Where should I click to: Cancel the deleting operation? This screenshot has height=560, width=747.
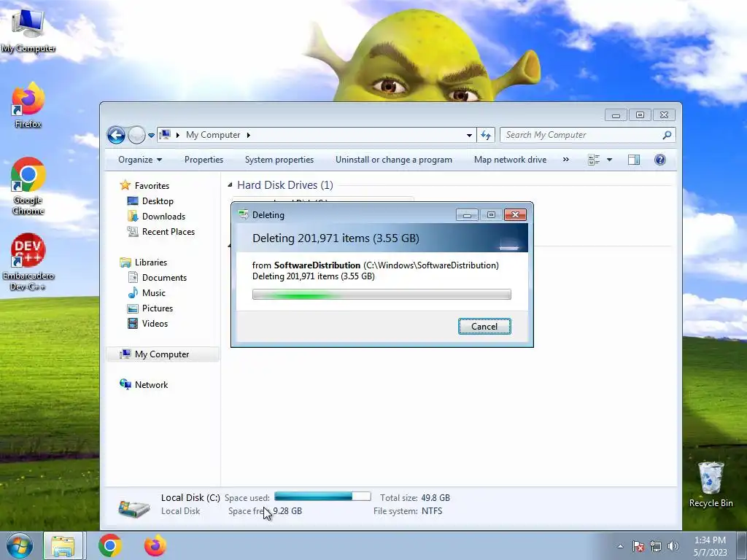click(484, 326)
